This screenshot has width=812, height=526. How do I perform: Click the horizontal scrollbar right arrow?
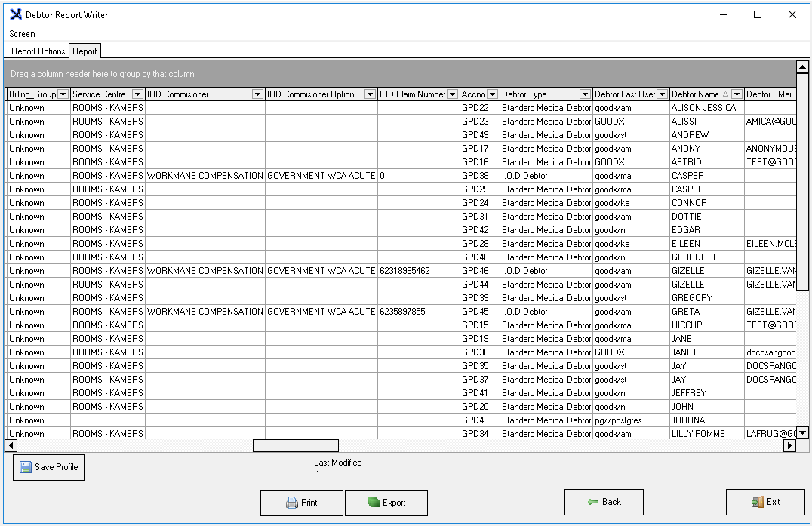pos(789,445)
